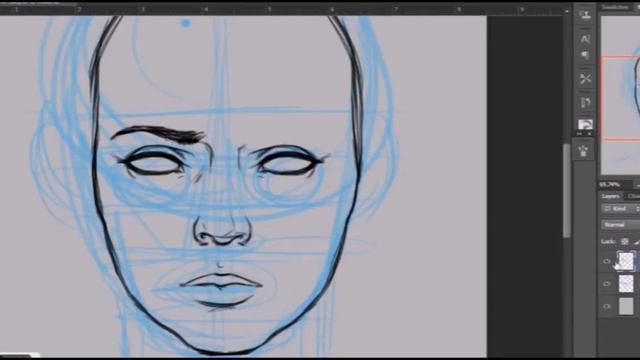
Task: Open the Normal blend mode dropdown
Action: [620, 225]
